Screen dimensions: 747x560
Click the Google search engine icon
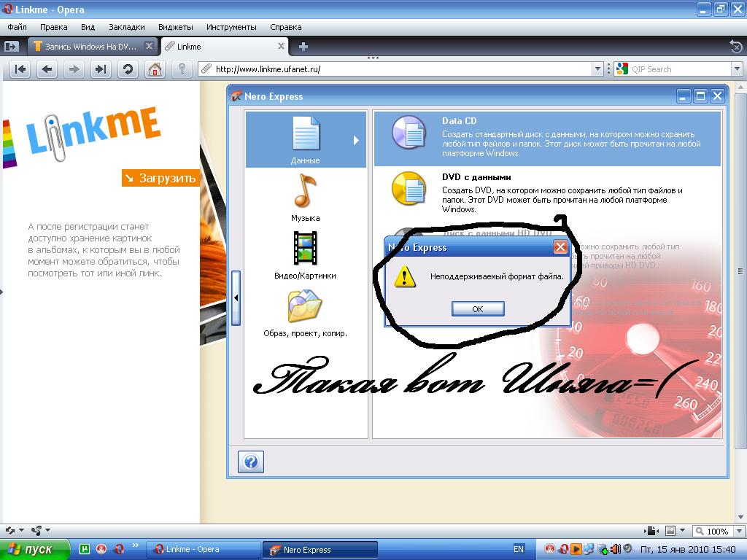pos(622,69)
